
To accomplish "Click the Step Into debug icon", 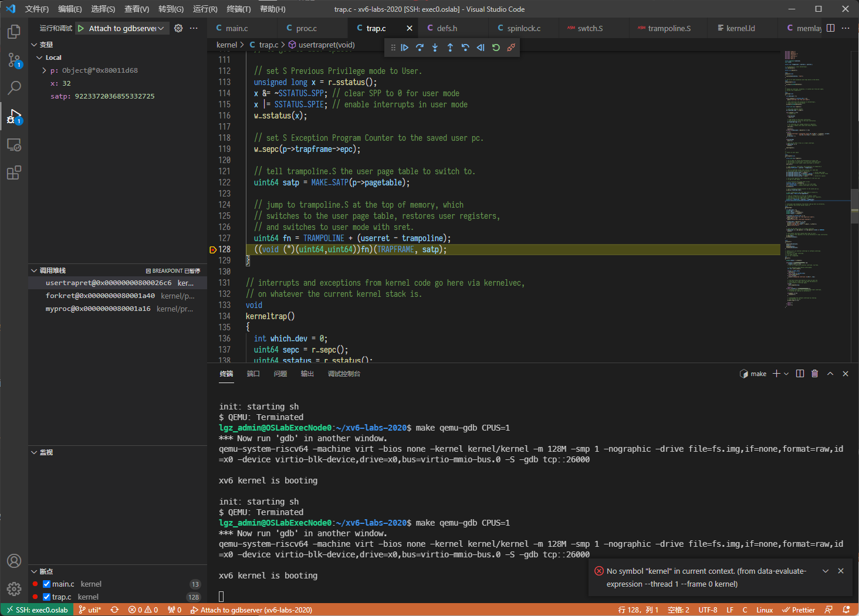I will 435,48.
